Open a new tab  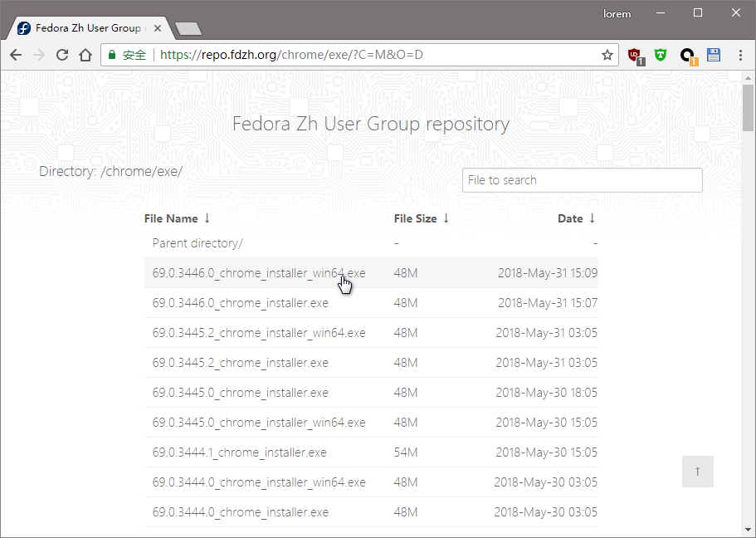(188, 29)
